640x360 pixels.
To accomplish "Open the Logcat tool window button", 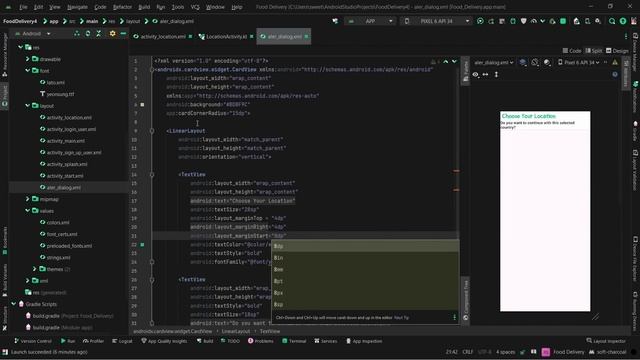I will (122, 341).
